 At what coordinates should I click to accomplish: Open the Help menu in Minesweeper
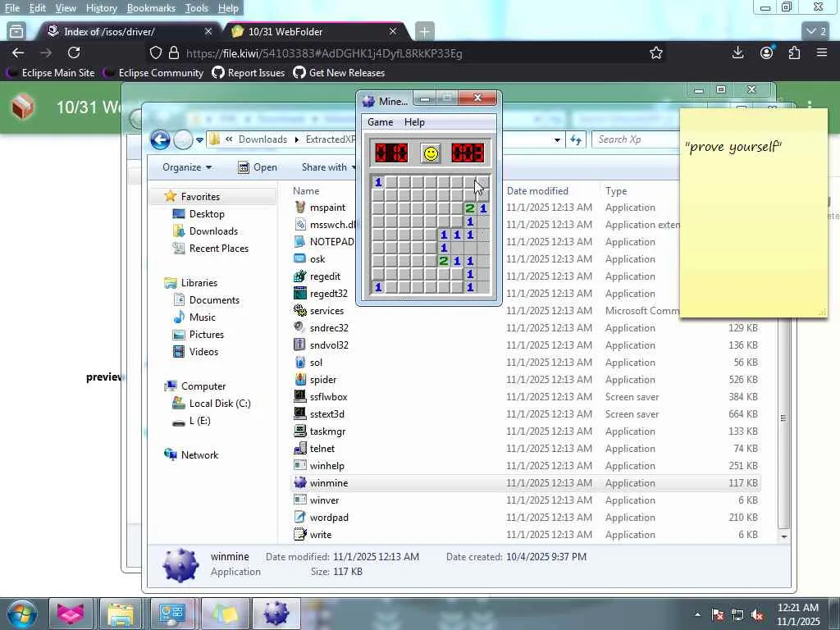(x=414, y=122)
